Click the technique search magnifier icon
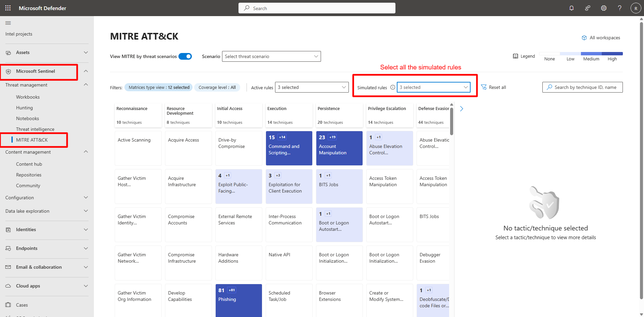Viewport: 644px width, 317px height. (549, 87)
